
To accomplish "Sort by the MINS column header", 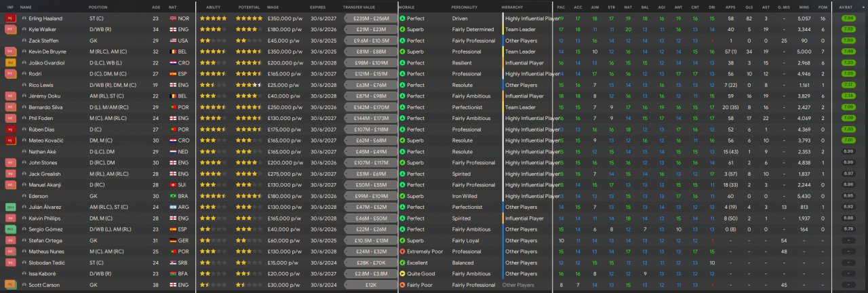I will [x=804, y=6].
